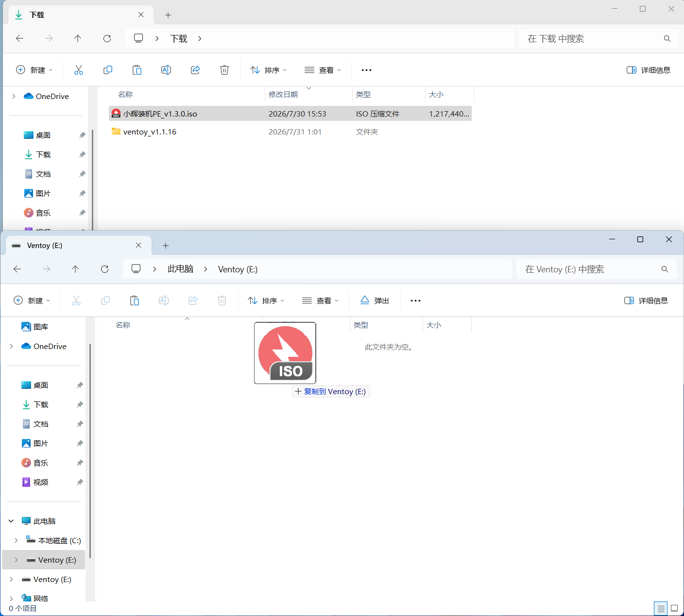Go up one level in 下载 window
The height and width of the screenshot is (616, 684).
click(x=78, y=38)
